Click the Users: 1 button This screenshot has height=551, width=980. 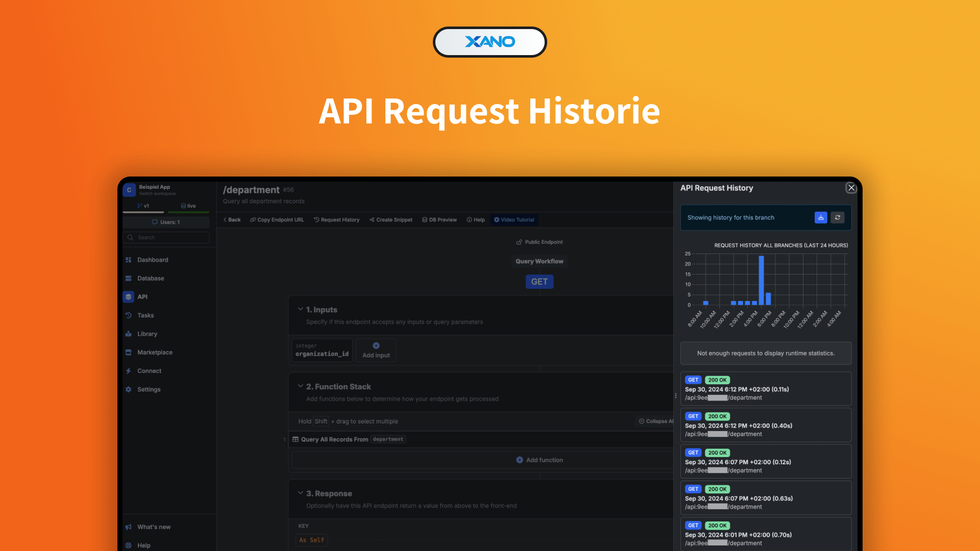[x=166, y=222]
